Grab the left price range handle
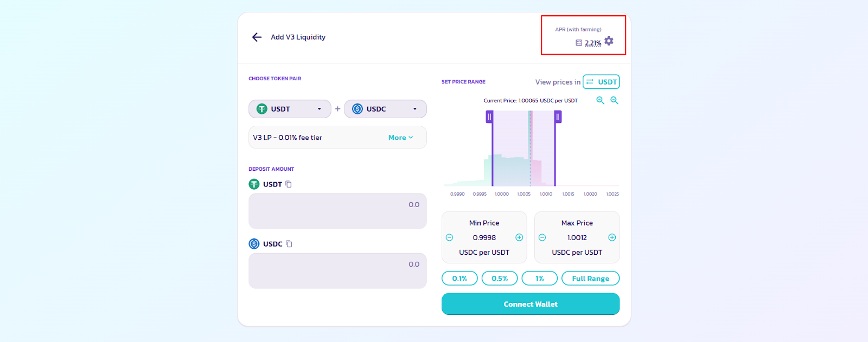Screen dimensions: 868x342 (489, 117)
